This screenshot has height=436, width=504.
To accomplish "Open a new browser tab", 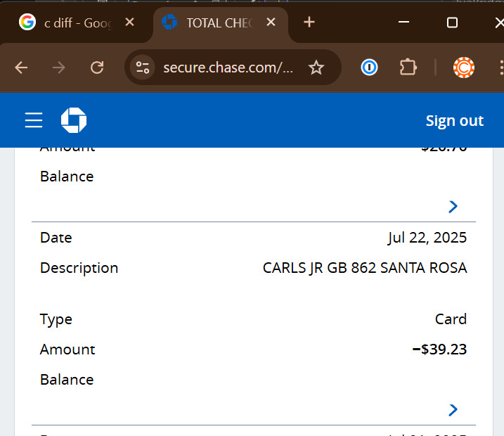I will (309, 23).
